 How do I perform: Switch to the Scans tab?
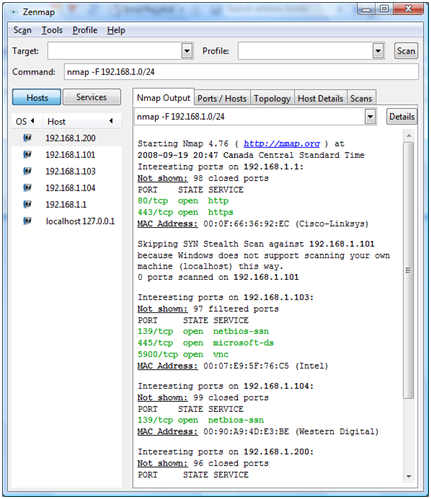(x=361, y=99)
